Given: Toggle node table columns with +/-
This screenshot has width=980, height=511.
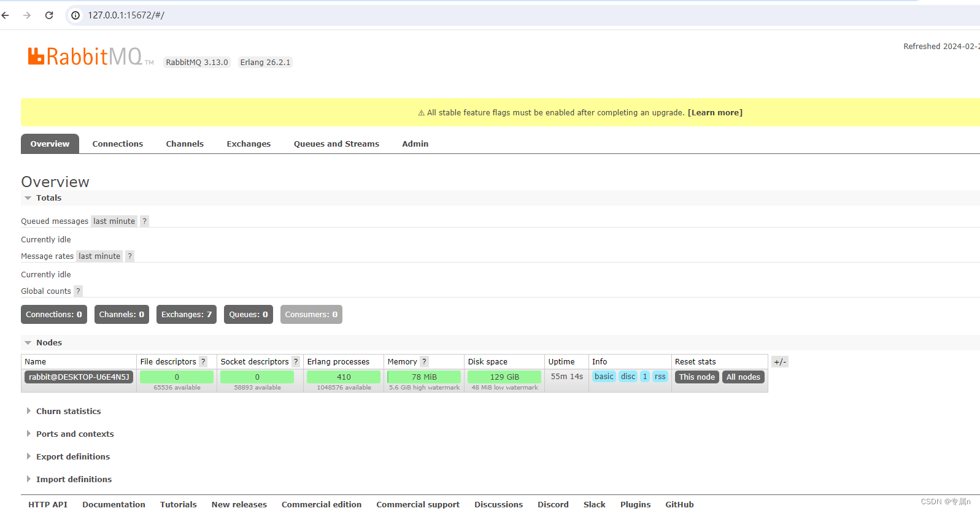Looking at the screenshot, I should [x=780, y=362].
